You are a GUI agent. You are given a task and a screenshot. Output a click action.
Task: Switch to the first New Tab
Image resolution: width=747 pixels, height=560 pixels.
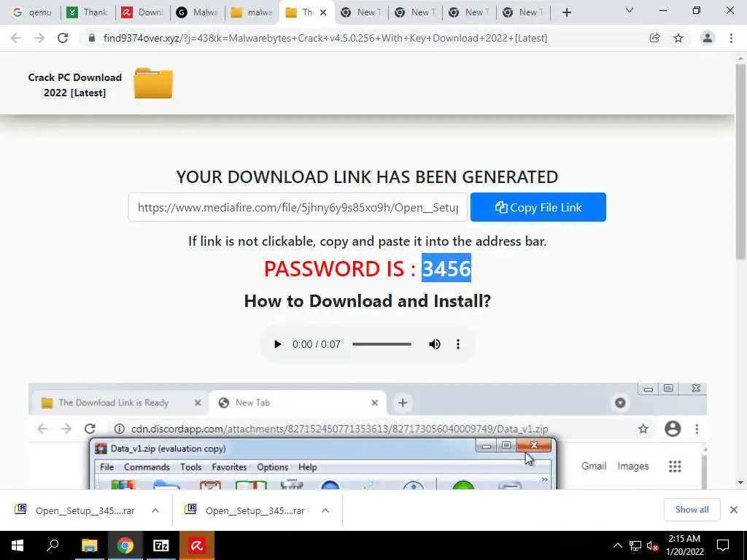pyautogui.click(x=362, y=12)
